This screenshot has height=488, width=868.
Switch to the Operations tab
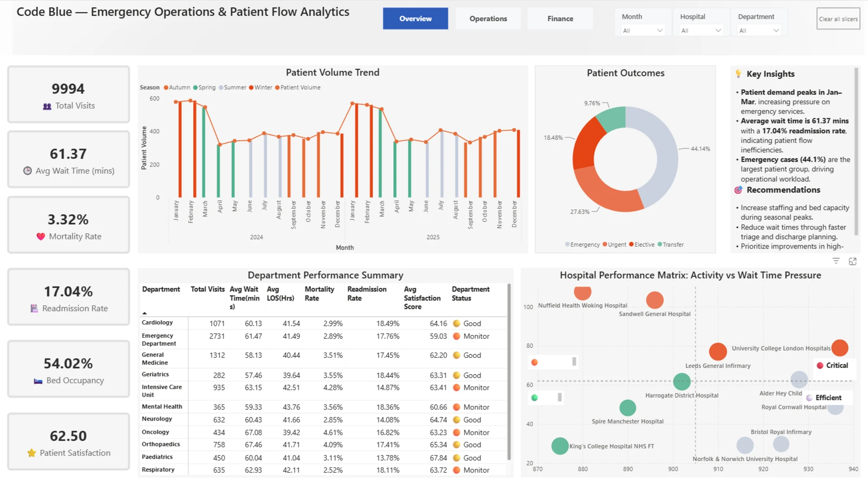pyautogui.click(x=488, y=19)
